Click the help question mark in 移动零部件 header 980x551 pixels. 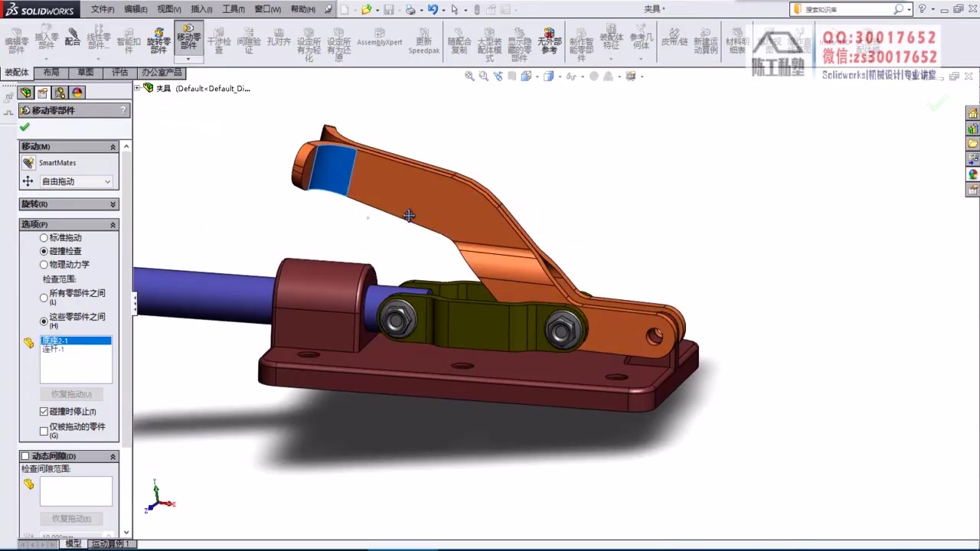tap(123, 110)
